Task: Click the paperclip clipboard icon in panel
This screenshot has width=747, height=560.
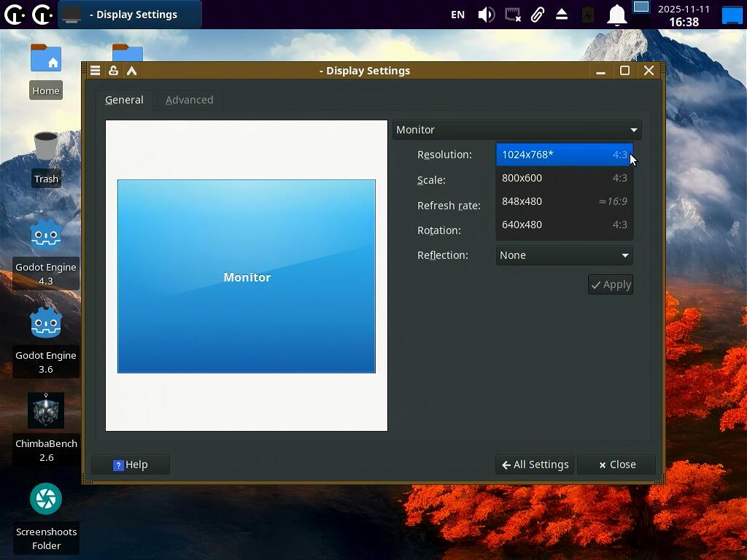Action: [538, 15]
